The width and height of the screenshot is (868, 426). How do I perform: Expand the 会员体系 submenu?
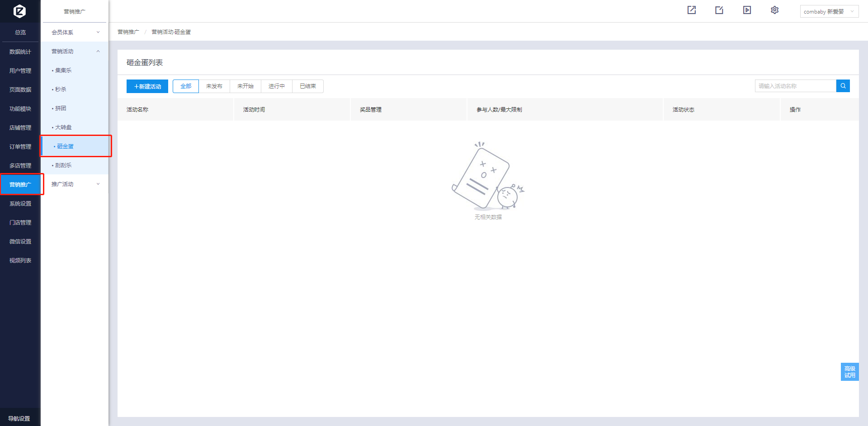(x=75, y=32)
